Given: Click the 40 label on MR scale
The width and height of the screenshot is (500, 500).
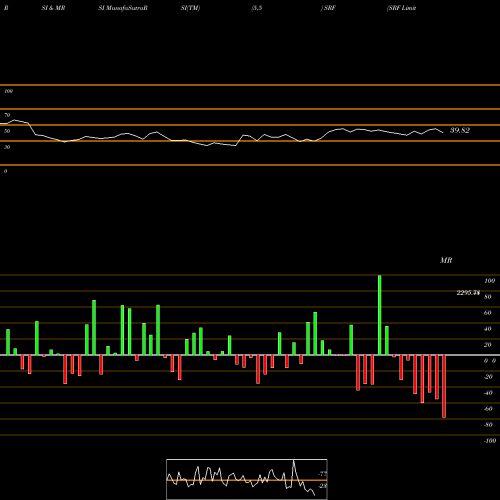Looking at the screenshot, I should pos(488,329).
